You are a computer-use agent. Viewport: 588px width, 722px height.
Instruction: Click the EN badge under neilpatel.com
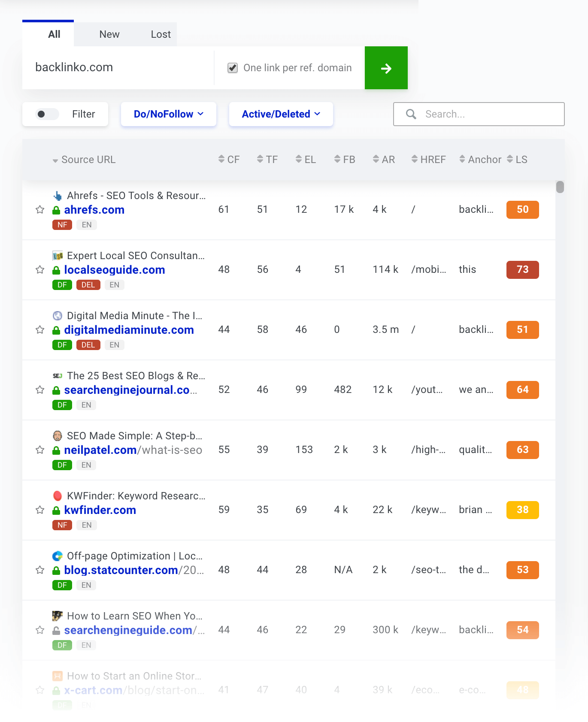[x=86, y=465]
